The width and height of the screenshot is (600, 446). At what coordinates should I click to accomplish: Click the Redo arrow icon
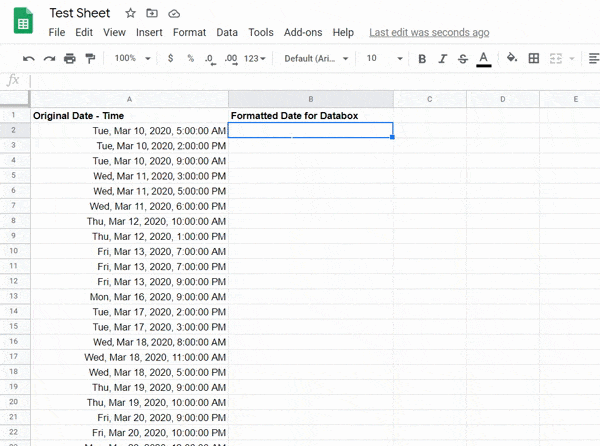click(49, 59)
